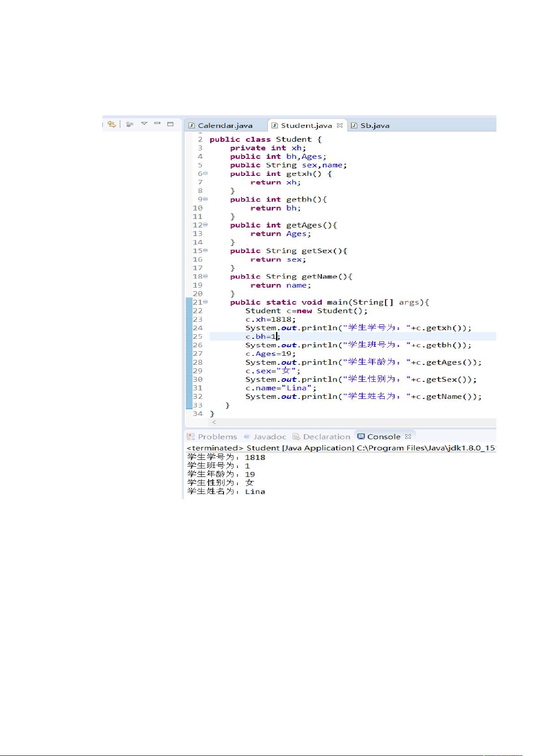535x756 pixels.
Task: Click the line number 25 in the gutter
Action: [197, 336]
